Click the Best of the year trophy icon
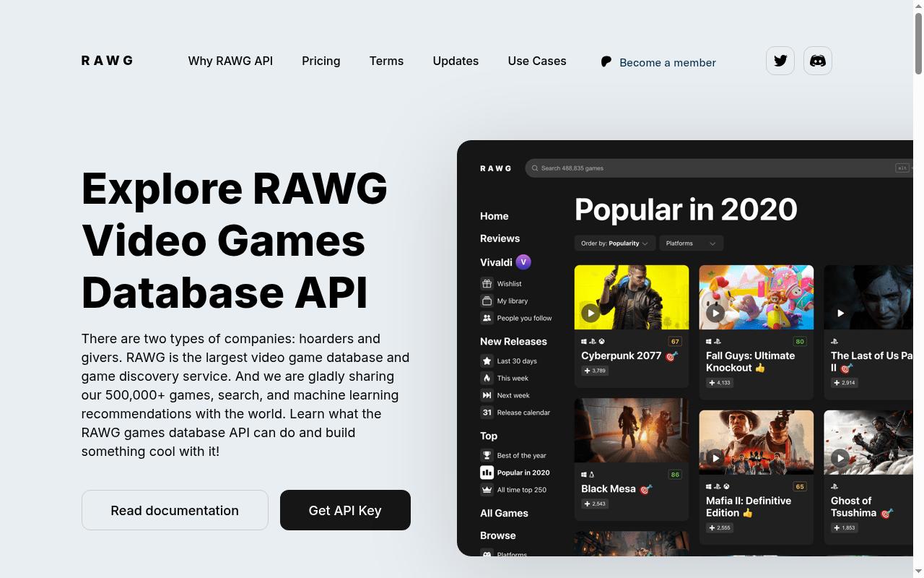Viewport: 924px width, 578px height. tap(487, 455)
